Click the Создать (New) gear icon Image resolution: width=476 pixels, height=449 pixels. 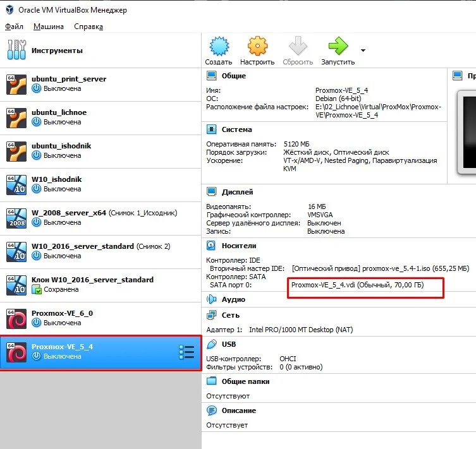tap(219, 46)
